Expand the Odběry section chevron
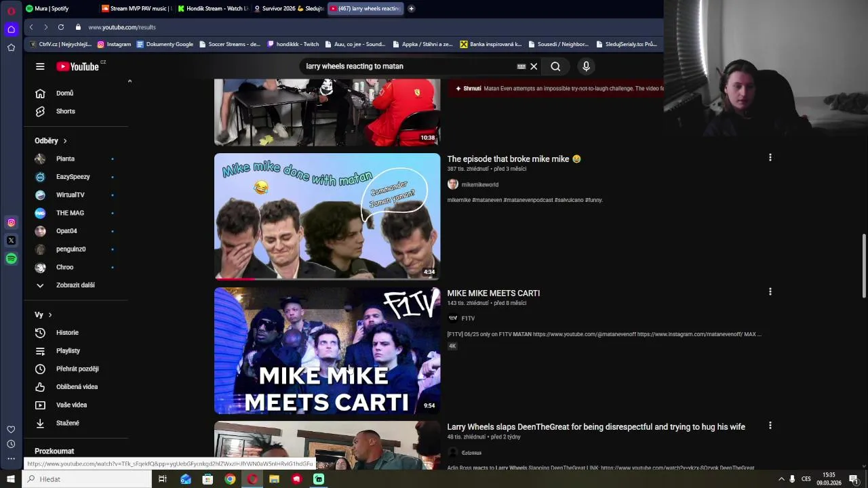The image size is (868, 488). 65,141
